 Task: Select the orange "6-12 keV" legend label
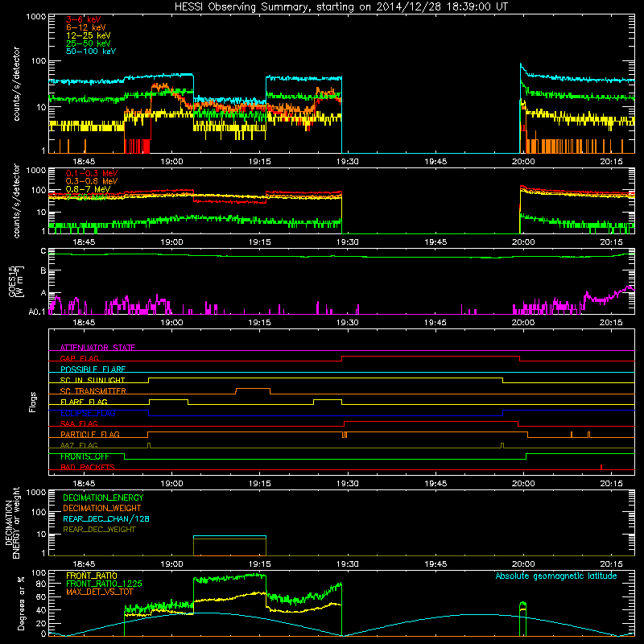86,27
